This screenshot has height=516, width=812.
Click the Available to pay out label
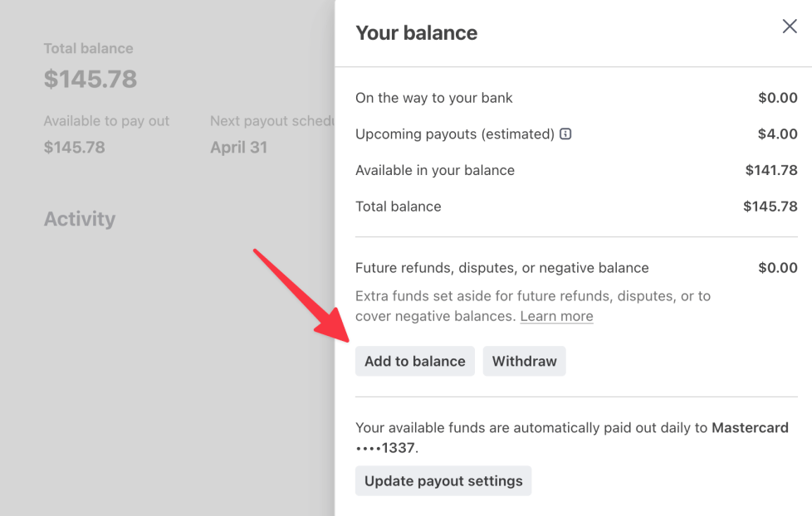[106, 121]
